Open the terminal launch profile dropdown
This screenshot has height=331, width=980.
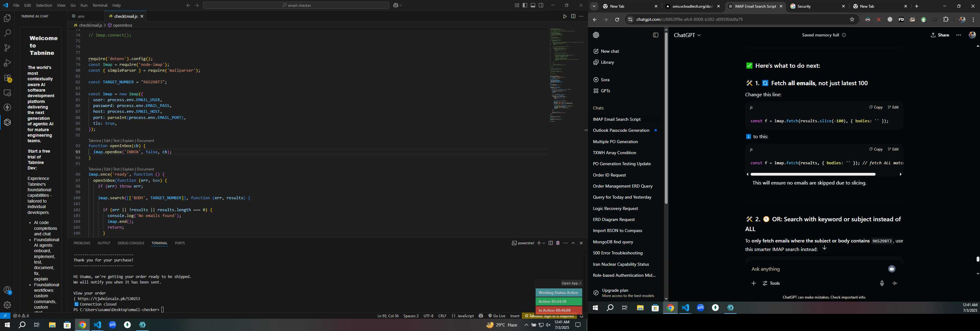[544, 243]
